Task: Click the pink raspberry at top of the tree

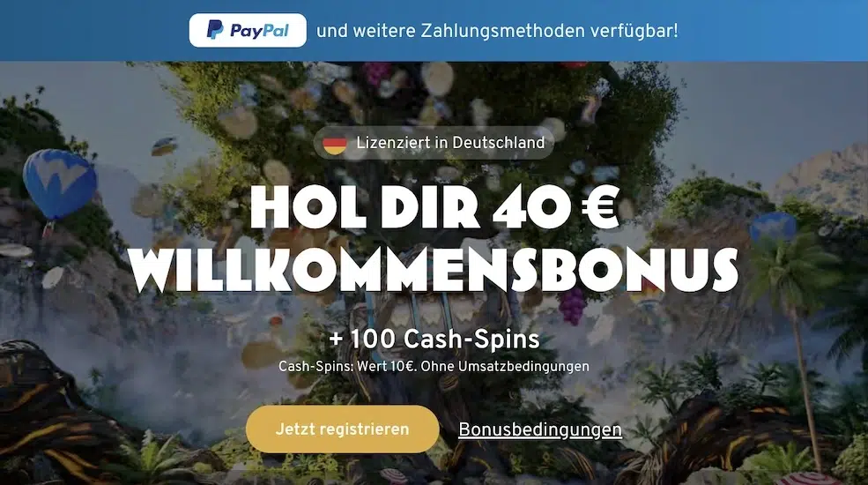Action: (377, 72)
